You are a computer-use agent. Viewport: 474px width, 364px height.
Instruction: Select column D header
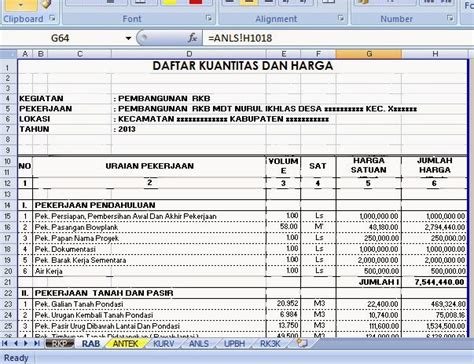pyautogui.click(x=189, y=54)
